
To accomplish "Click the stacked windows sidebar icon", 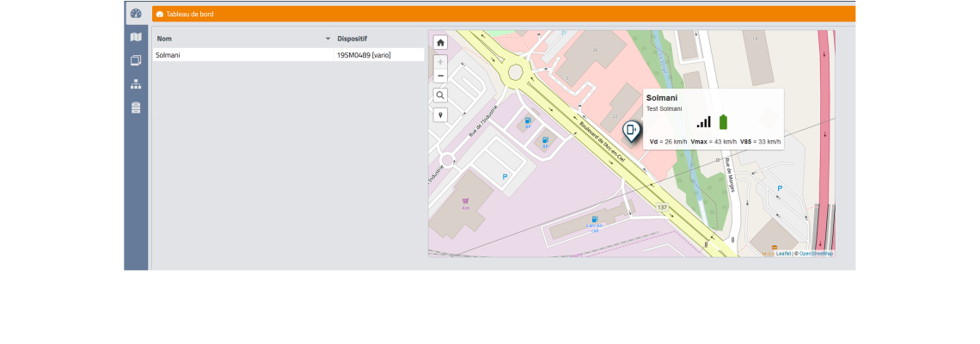I will 136,60.
